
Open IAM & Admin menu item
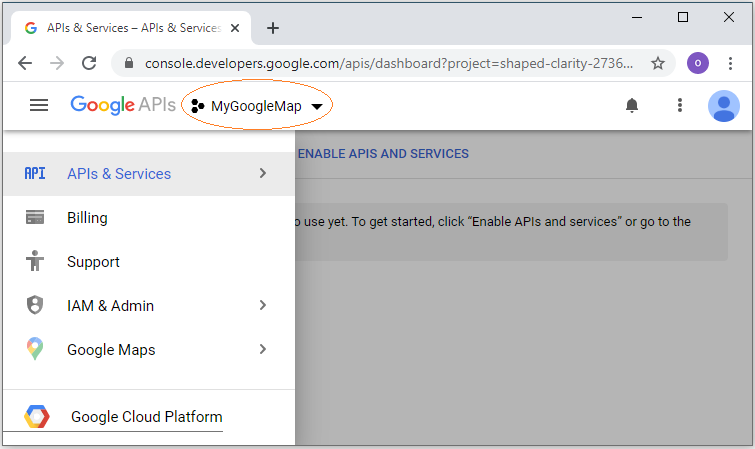149,305
